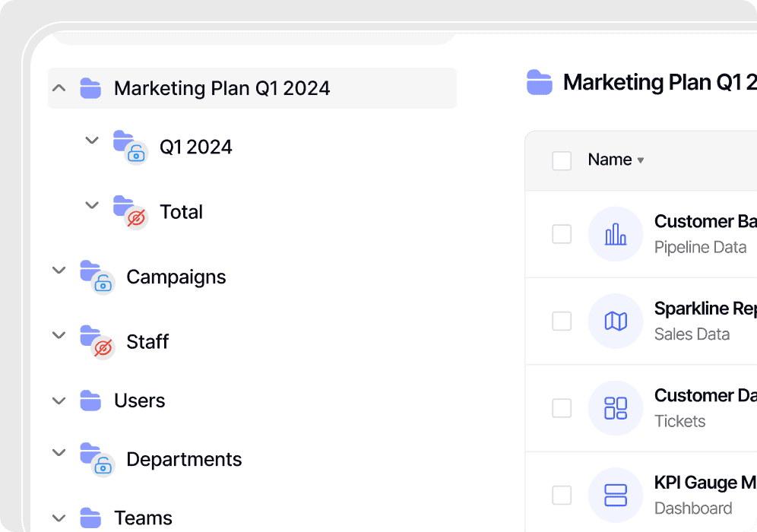Click the map icon beside Sparkline report
757x532 pixels.
point(616,321)
